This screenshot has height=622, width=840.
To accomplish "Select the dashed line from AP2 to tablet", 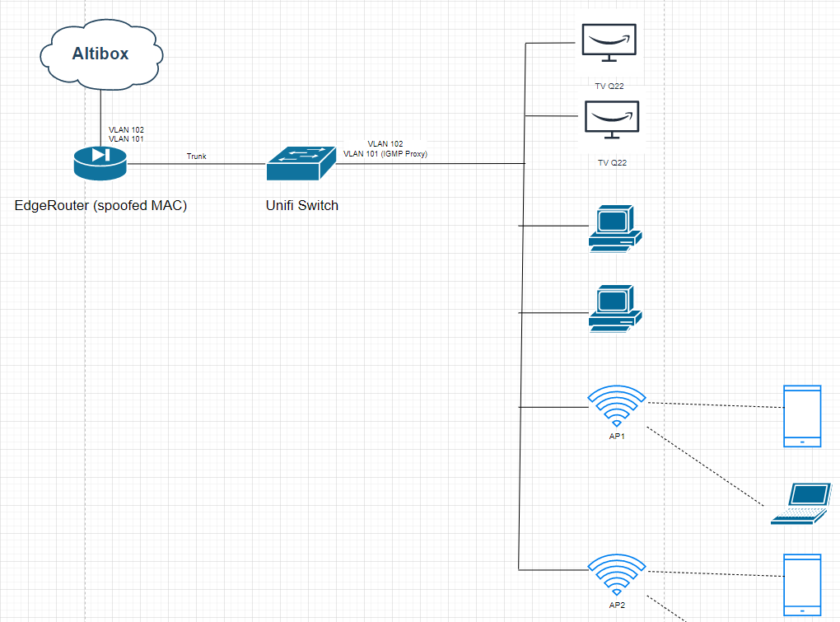I will point(716,573).
